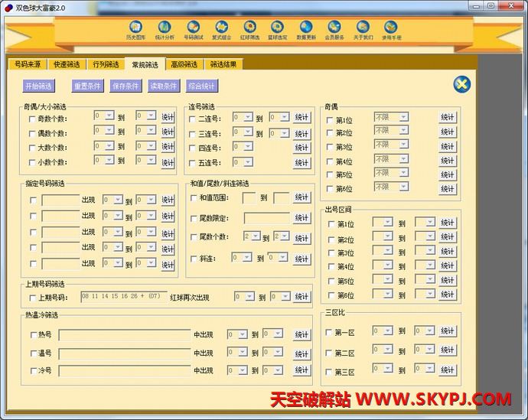Viewport: 528px width, 420px height.
Task: Open 红球筛选 from the toolbar
Action: 249,30
